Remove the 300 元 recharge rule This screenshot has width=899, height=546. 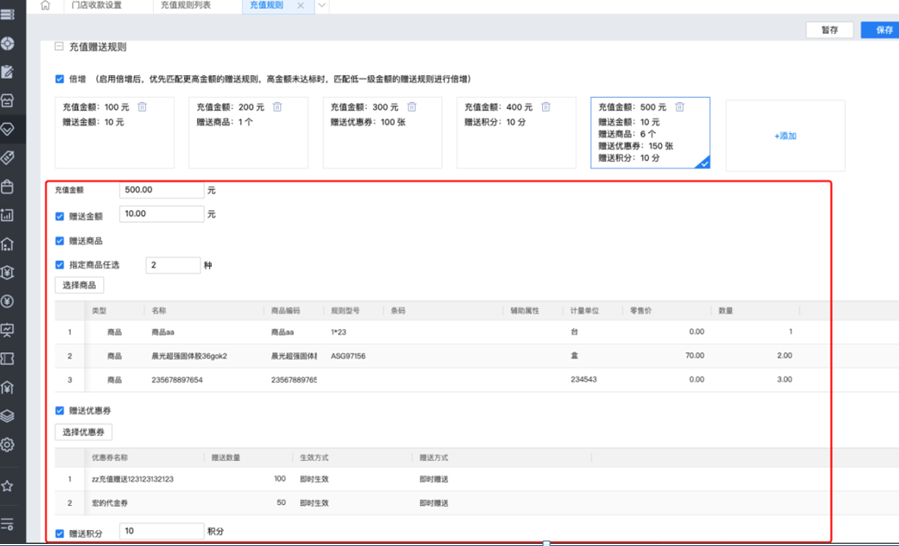point(411,107)
